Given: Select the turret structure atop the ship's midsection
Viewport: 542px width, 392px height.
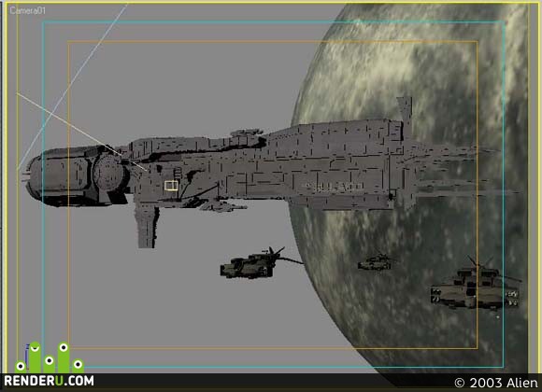Looking at the screenshot, I should (x=246, y=135).
